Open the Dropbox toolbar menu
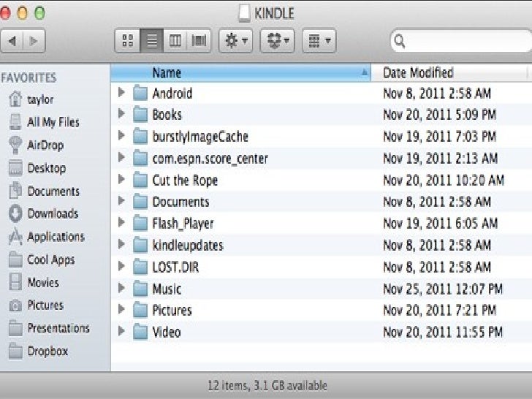532x399 pixels. pos(277,41)
